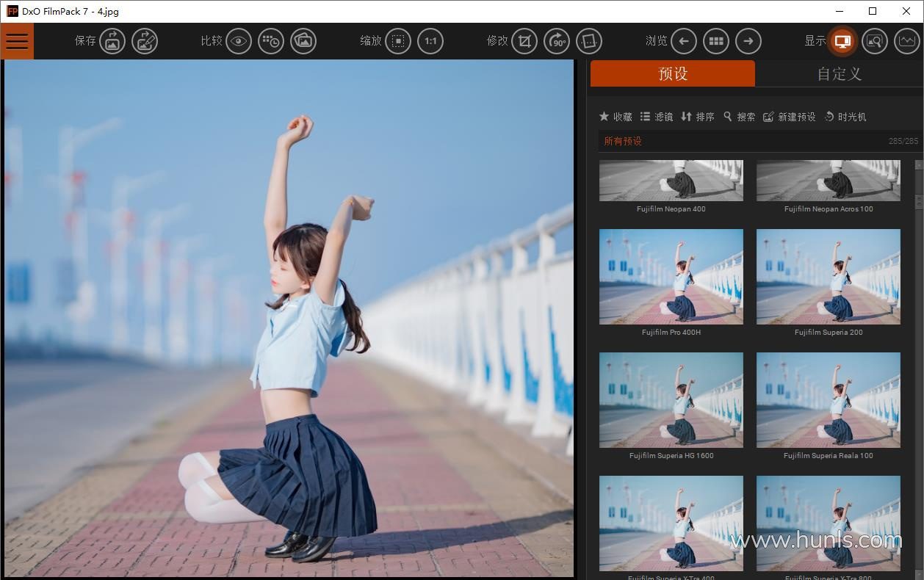The width and height of the screenshot is (924, 580).
Task: Click the compare icon with the clock
Action: 271,41
